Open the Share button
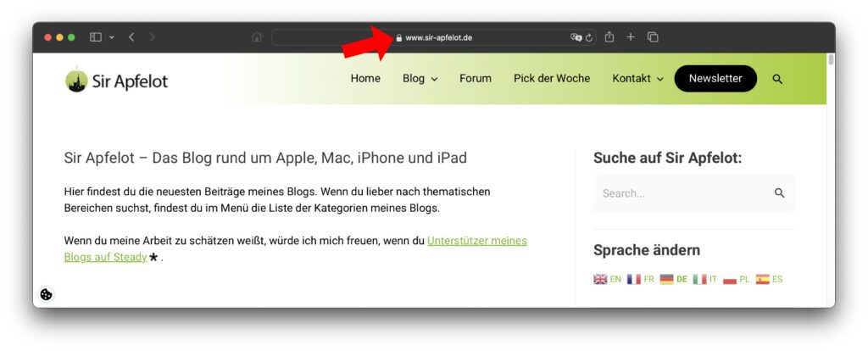The width and height of the screenshot is (868, 351). click(x=609, y=37)
